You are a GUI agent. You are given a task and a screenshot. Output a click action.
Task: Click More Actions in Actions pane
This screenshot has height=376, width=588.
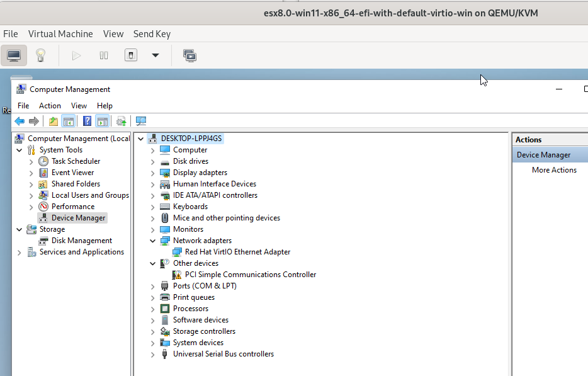click(x=554, y=170)
